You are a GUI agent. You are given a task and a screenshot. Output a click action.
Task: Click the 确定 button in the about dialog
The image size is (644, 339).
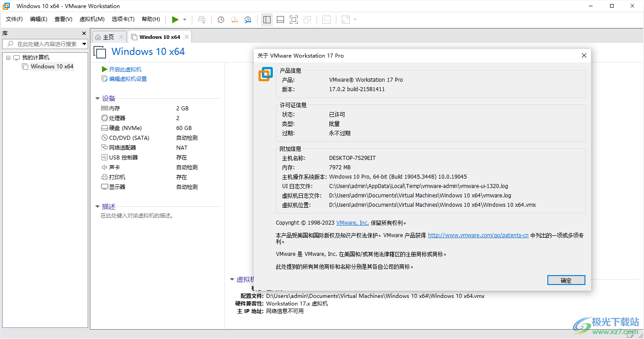click(x=566, y=280)
